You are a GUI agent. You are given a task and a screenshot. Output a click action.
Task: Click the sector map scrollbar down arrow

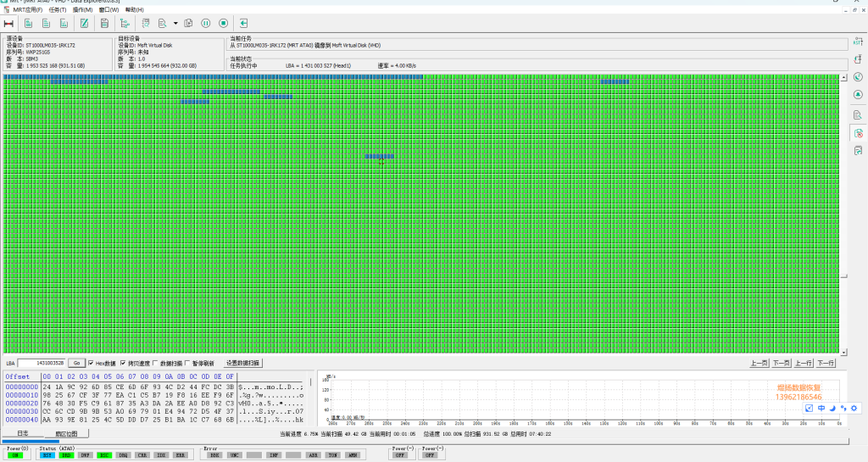tap(843, 352)
